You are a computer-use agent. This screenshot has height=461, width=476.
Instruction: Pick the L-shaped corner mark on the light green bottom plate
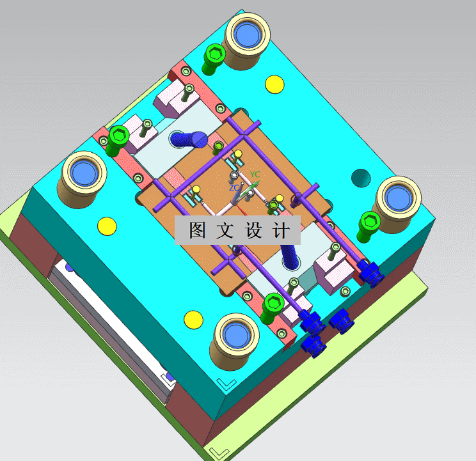point(219,453)
